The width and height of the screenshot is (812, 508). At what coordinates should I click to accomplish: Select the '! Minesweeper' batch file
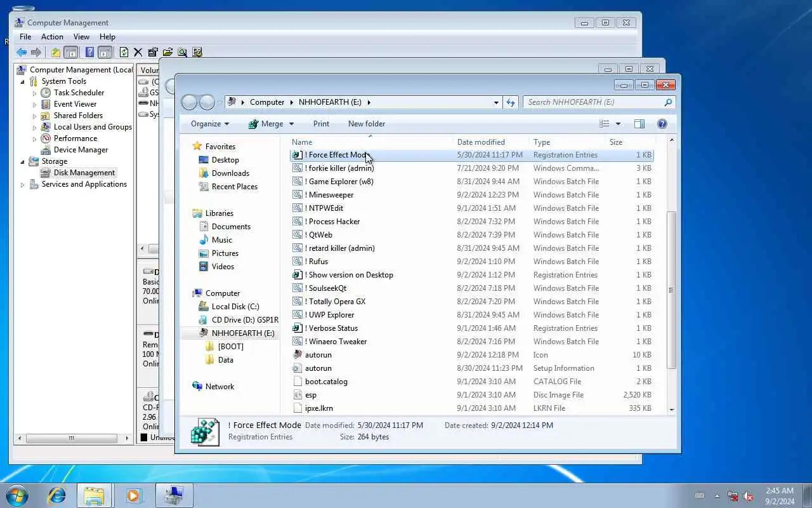point(471,195)
